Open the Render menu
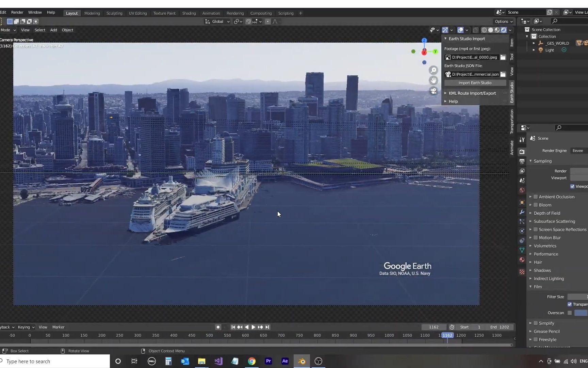 pos(17,12)
